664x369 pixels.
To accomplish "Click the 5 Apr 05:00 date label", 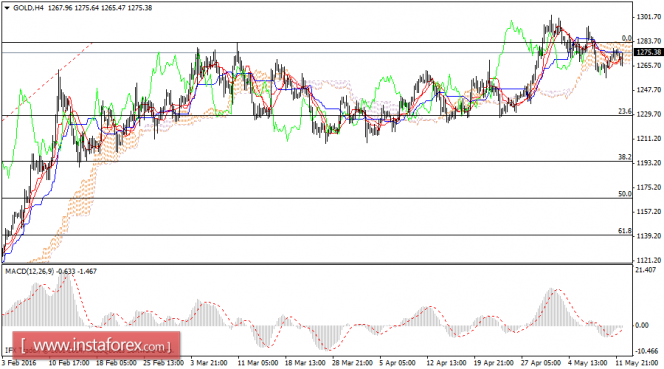I will pyautogui.click(x=398, y=363).
